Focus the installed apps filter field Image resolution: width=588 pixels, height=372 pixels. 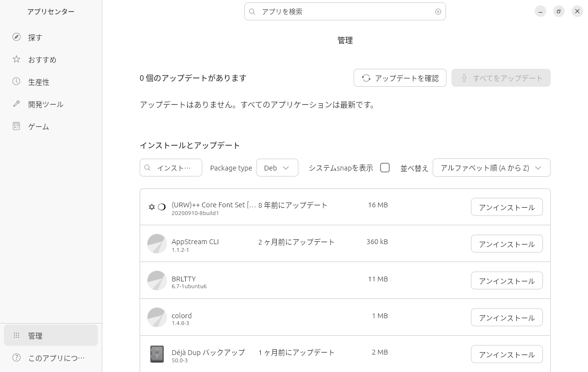175,168
